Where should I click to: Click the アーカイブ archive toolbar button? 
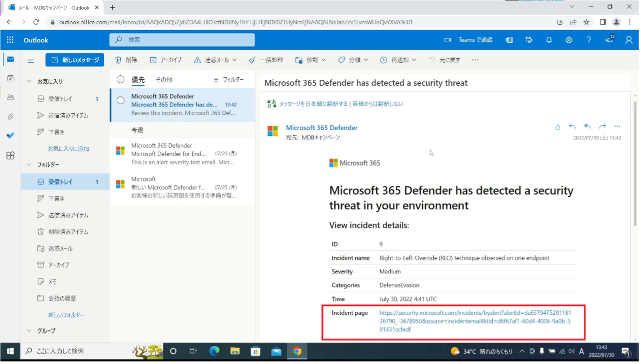166,60
